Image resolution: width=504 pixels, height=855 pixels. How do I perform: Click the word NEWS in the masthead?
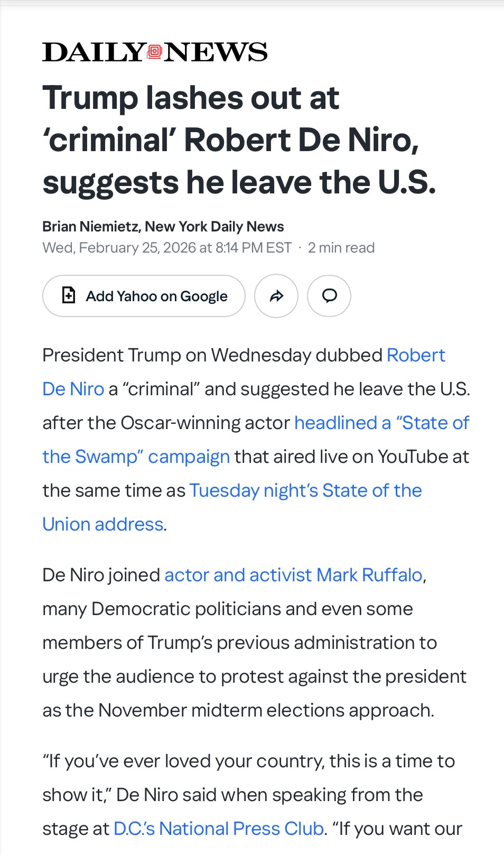(216, 52)
